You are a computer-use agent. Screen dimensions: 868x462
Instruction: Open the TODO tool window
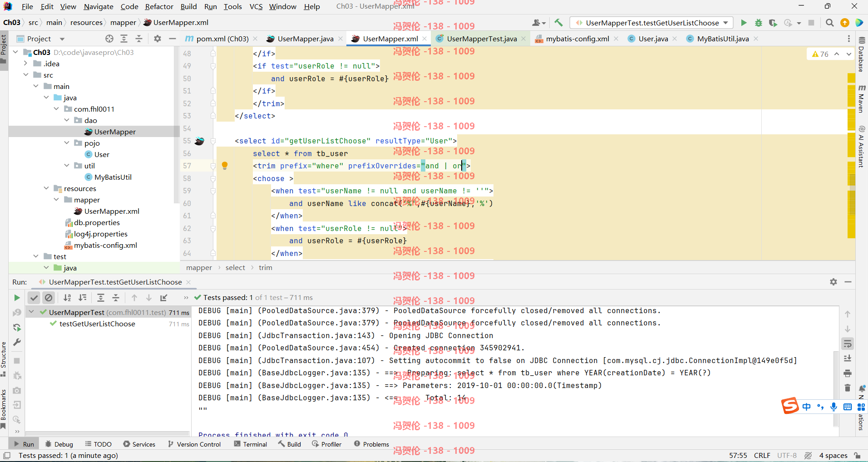[98, 444]
